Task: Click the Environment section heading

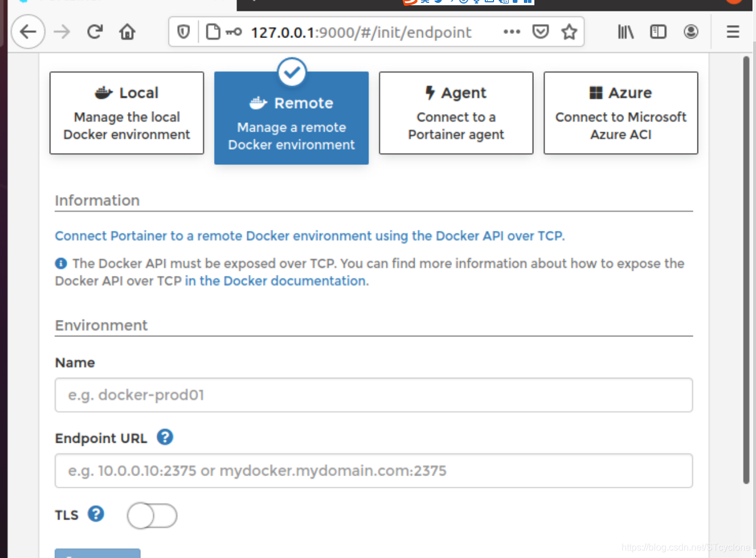Action: (101, 325)
